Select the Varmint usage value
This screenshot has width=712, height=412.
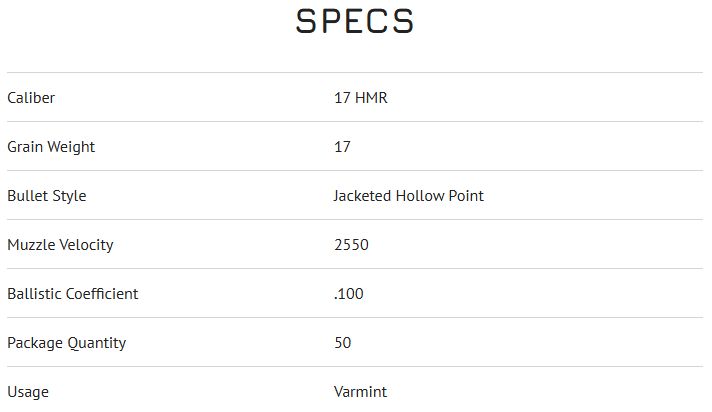tap(360, 392)
